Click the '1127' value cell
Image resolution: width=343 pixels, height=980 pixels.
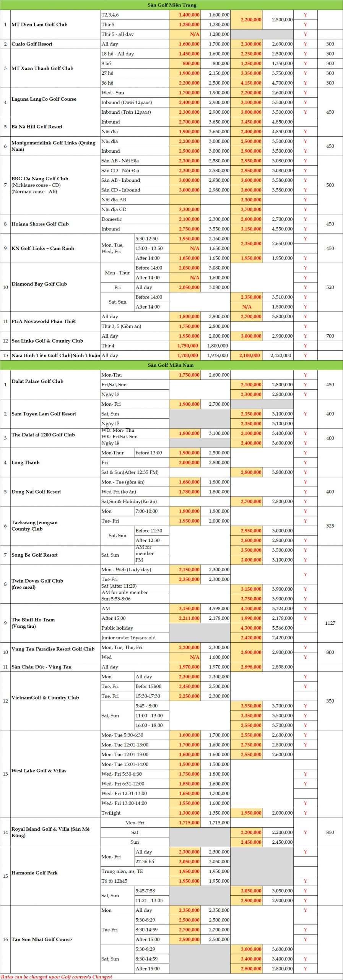[x=330, y=623]
